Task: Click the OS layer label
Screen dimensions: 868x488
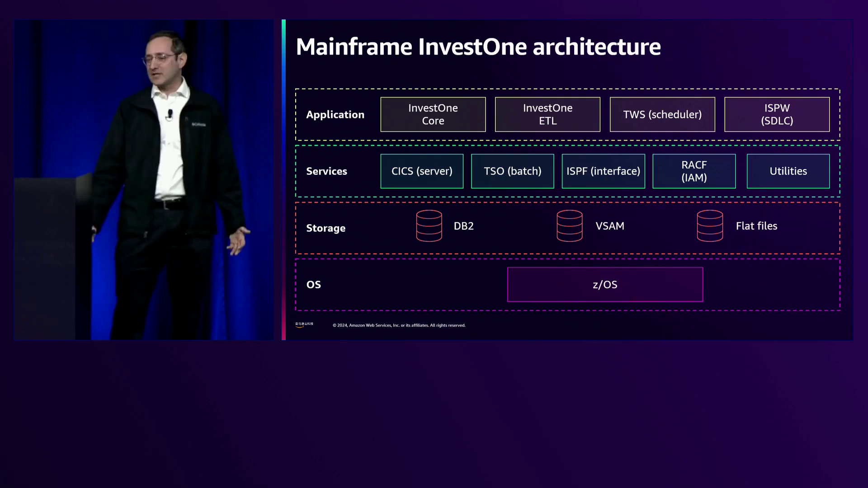Action: coord(313,285)
